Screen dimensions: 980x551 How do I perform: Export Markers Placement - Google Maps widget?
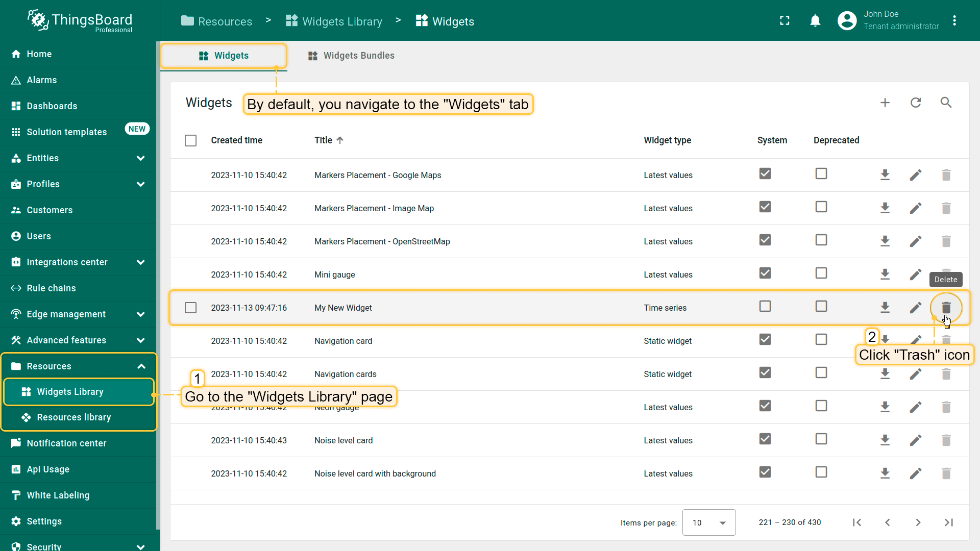pos(885,175)
